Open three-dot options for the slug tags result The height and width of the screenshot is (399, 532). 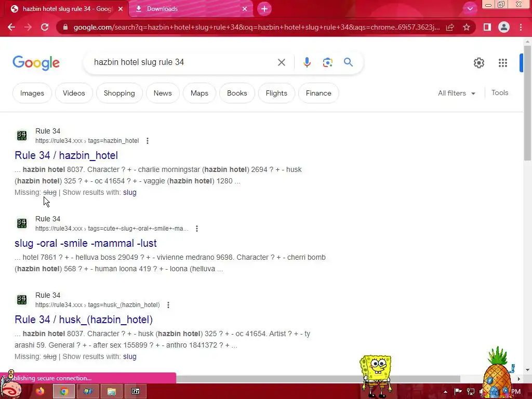[197, 229]
